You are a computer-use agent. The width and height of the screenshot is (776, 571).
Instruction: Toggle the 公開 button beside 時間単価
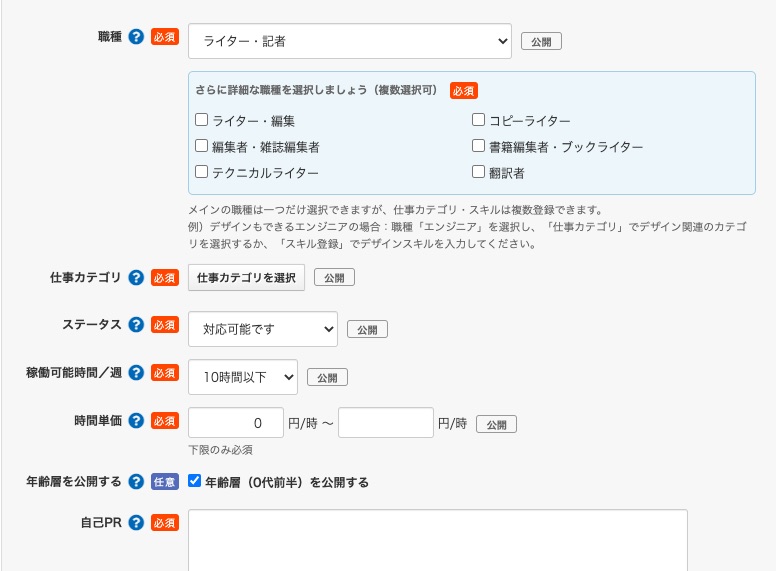[497, 424]
